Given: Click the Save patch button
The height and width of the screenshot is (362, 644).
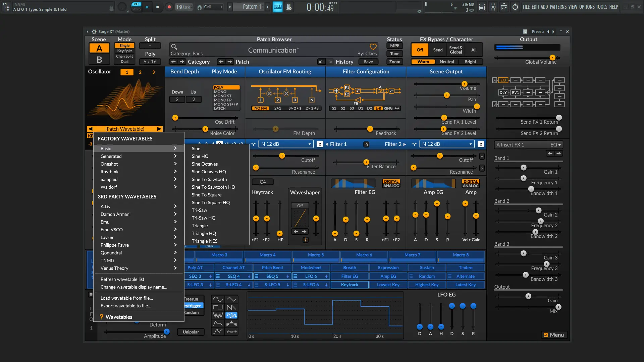Looking at the screenshot, I should [368, 62].
